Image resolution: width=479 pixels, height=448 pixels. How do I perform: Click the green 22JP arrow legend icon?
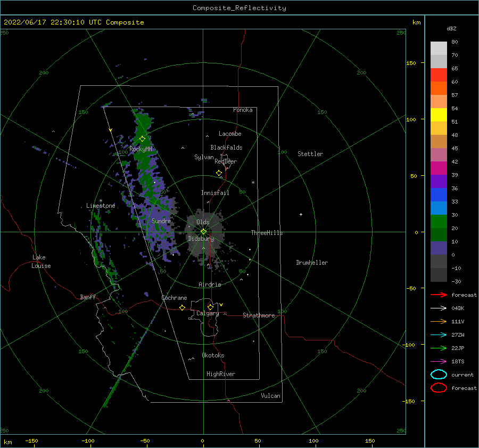tap(439, 348)
